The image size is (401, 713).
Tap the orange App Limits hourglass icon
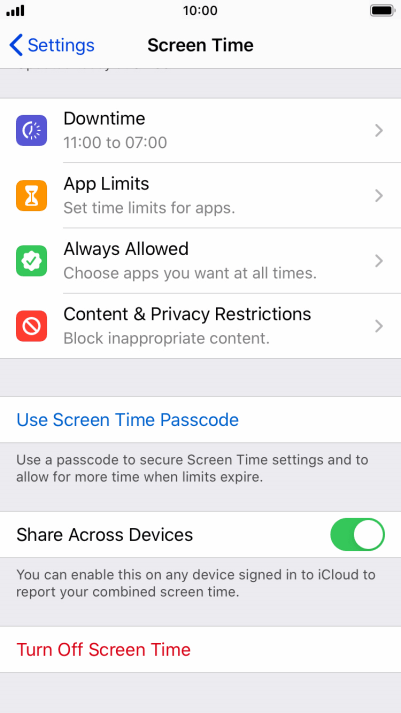pos(31,196)
